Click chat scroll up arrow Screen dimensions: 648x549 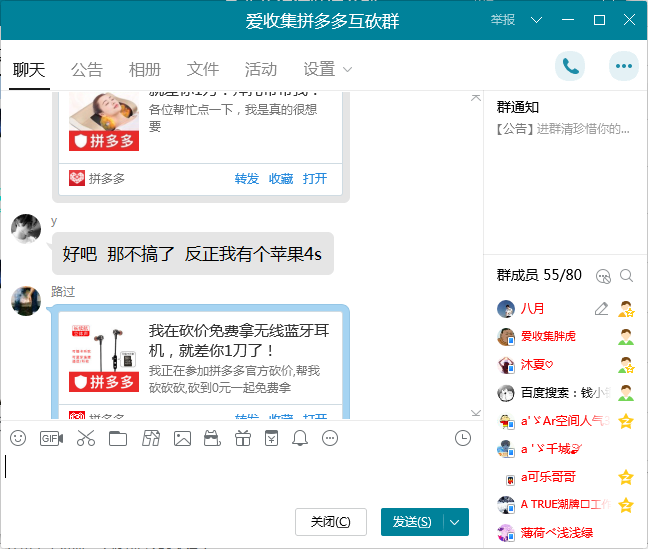pyautogui.click(x=476, y=98)
